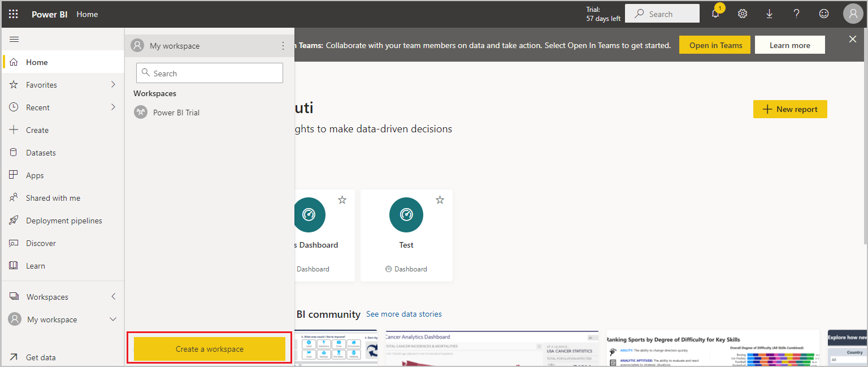Image resolution: width=868 pixels, height=367 pixels.
Task: Select Power BI Trial workspace
Action: tap(210, 112)
